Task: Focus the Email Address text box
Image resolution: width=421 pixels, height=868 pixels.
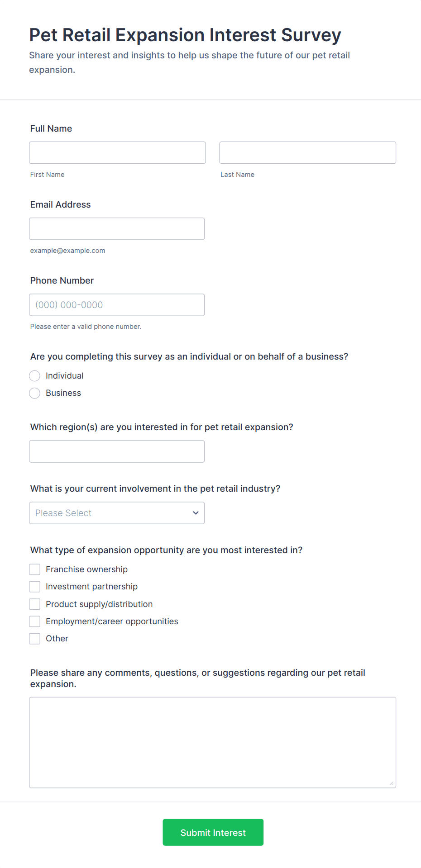Action: click(x=117, y=228)
